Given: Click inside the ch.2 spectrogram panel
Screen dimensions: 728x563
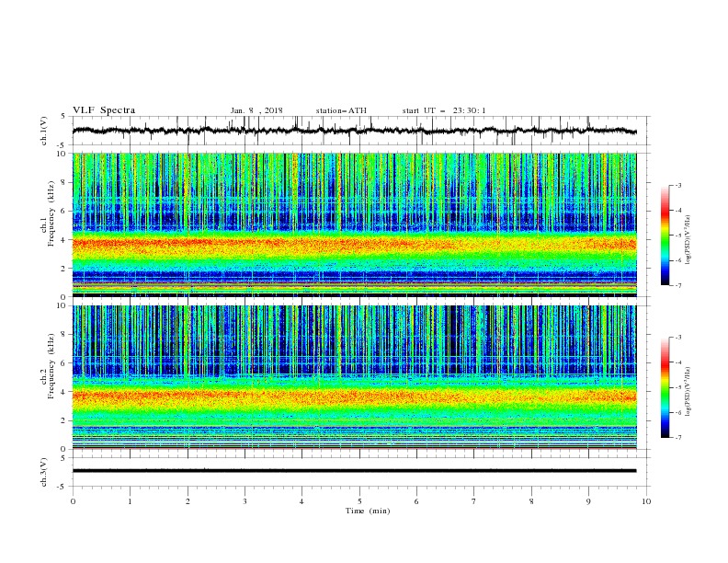Looking at the screenshot, I should click(354, 377).
